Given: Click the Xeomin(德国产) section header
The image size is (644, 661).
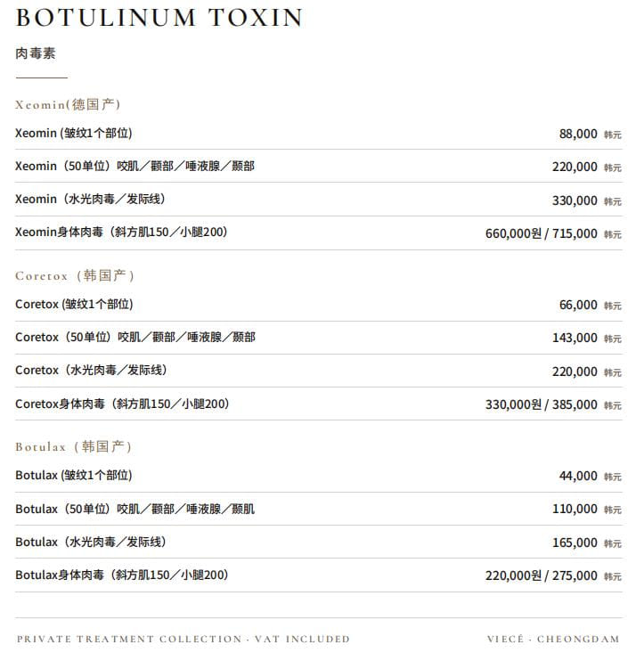Looking at the screenshot, I should click(68, 104).
